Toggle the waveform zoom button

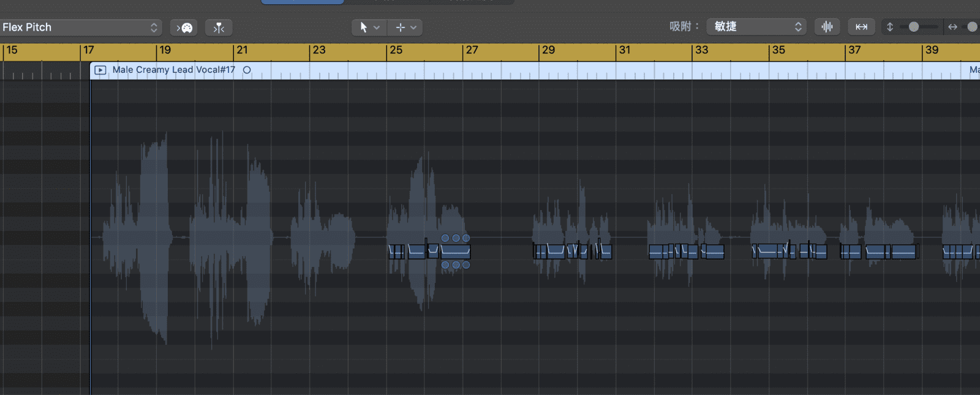[x=827, y=26]
